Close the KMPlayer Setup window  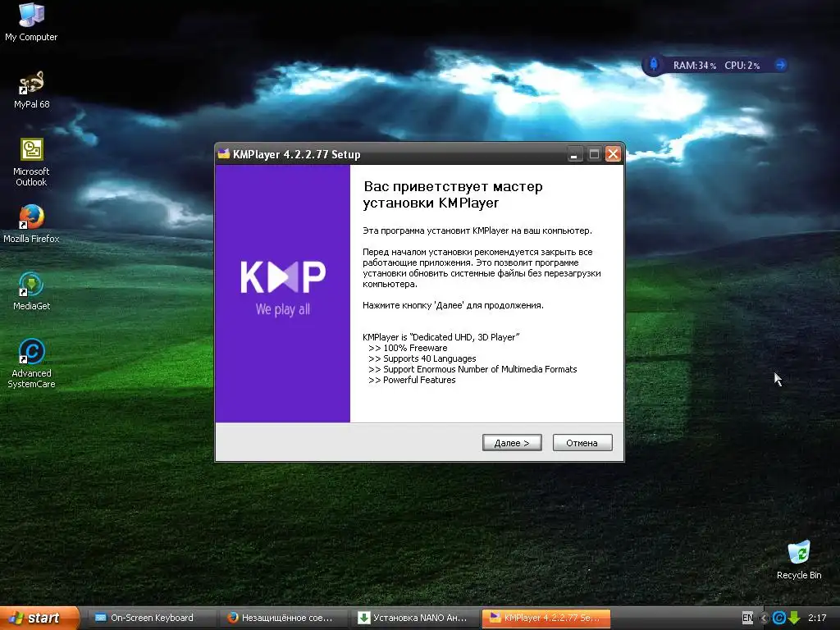(613, 154)
